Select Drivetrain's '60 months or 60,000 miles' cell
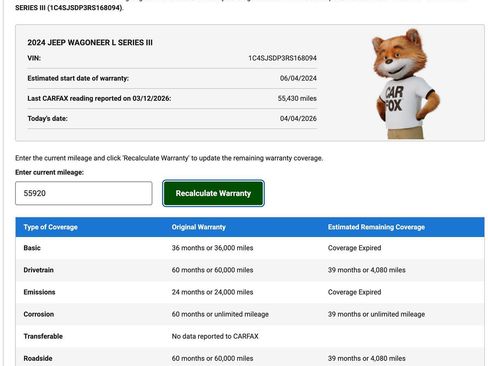488x366 pixels. click(x=212, y=270)
